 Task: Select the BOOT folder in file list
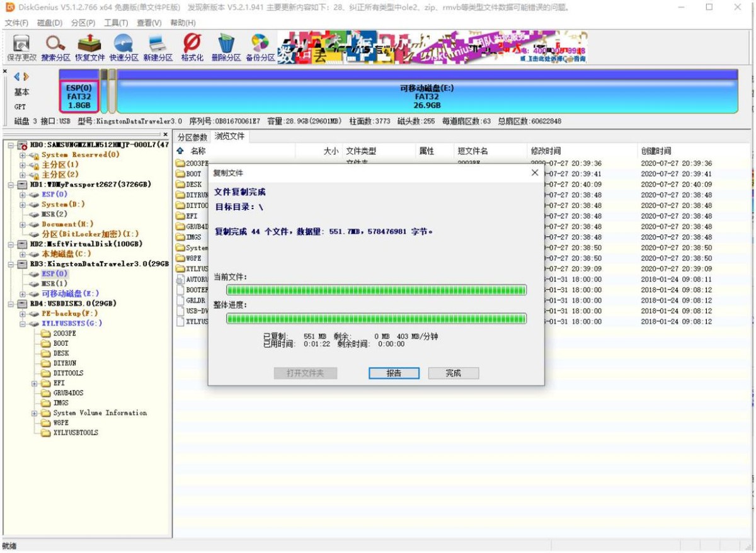pyautogui.click(x=193, y=174)
